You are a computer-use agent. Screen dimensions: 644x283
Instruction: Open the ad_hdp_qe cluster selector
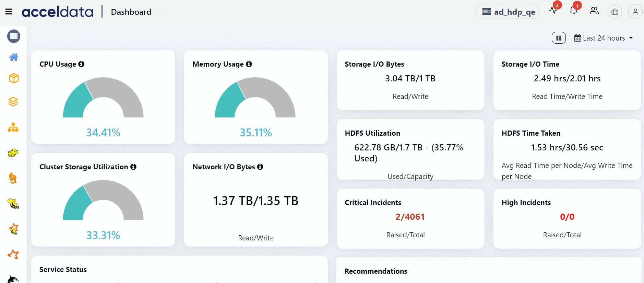pos(507,12)
